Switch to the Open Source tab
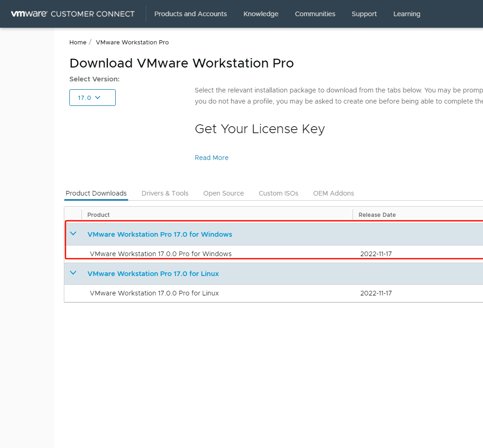Screen dimensions: 483x448 [x=223, y=193]
